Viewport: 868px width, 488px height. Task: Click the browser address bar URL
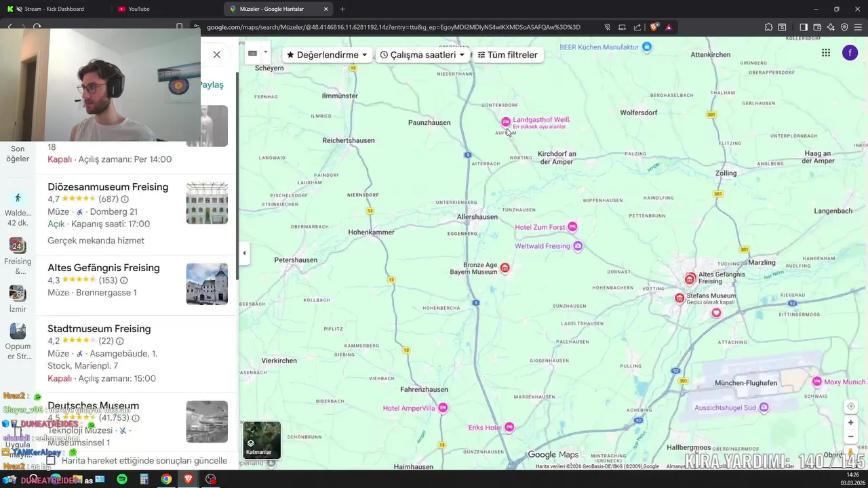[x=393, y=27]
